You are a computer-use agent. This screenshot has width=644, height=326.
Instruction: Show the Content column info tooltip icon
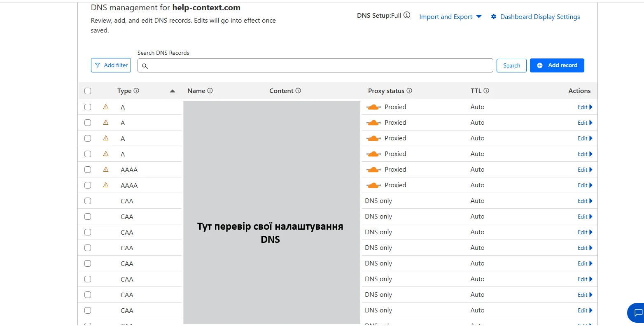[x=298, y=91]
